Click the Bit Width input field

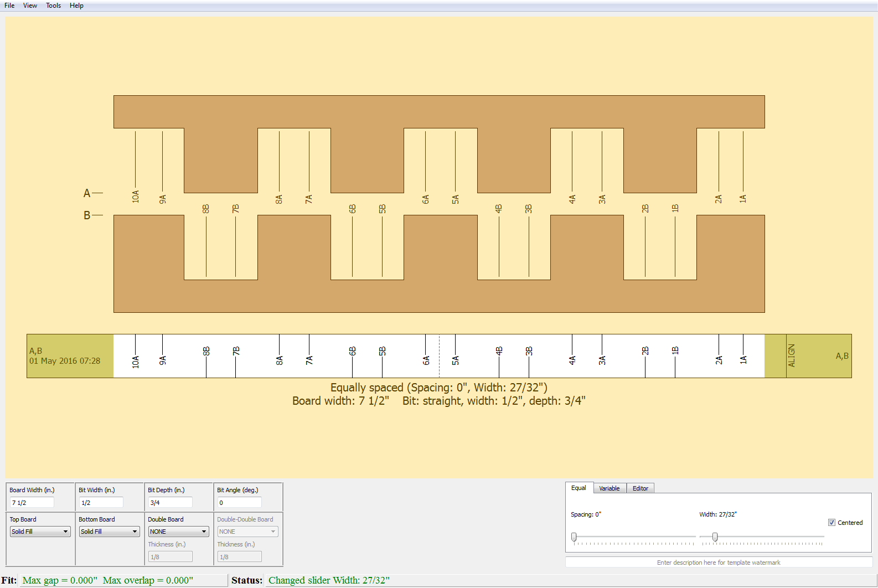click(x=101, y=503)
